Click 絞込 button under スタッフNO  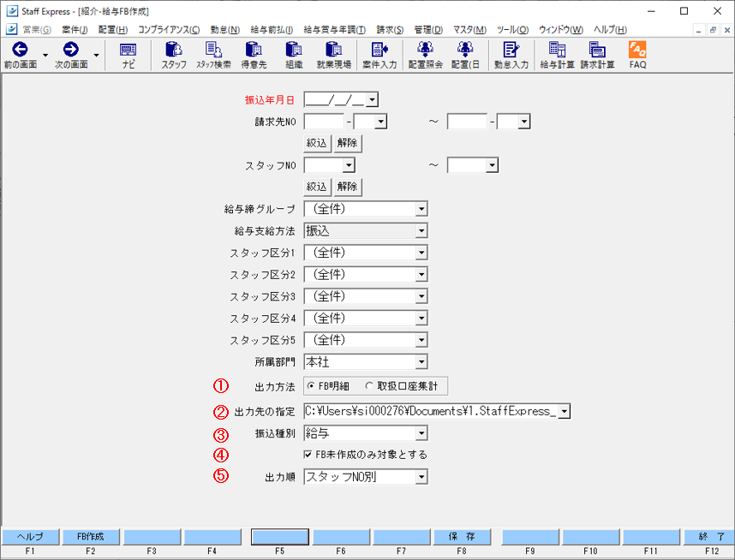[x=317, y=187]
